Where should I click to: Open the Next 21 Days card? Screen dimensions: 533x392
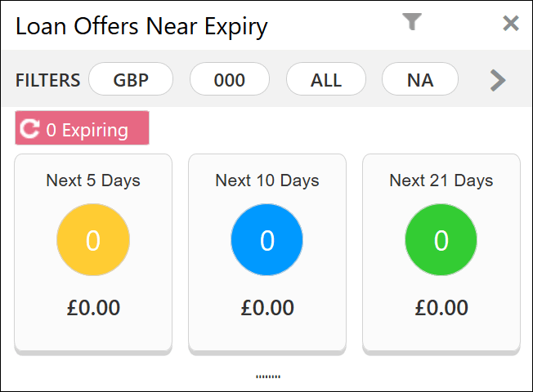pos(441,254)
